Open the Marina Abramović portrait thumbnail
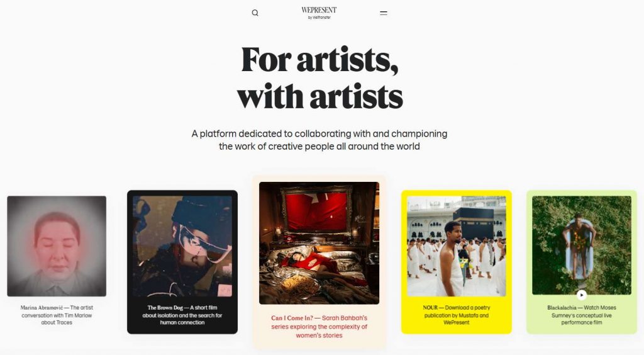The image size is (644, 355). tap(57, 246)
